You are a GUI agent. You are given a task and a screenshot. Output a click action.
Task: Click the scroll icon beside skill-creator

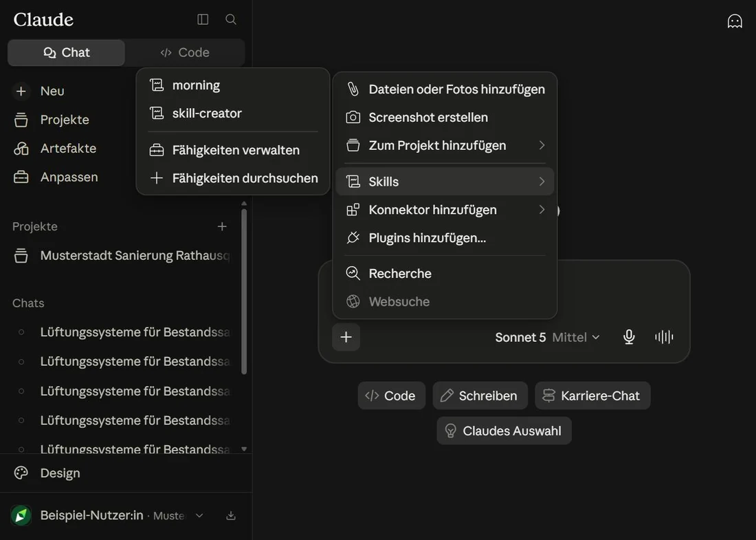point(157,114)
